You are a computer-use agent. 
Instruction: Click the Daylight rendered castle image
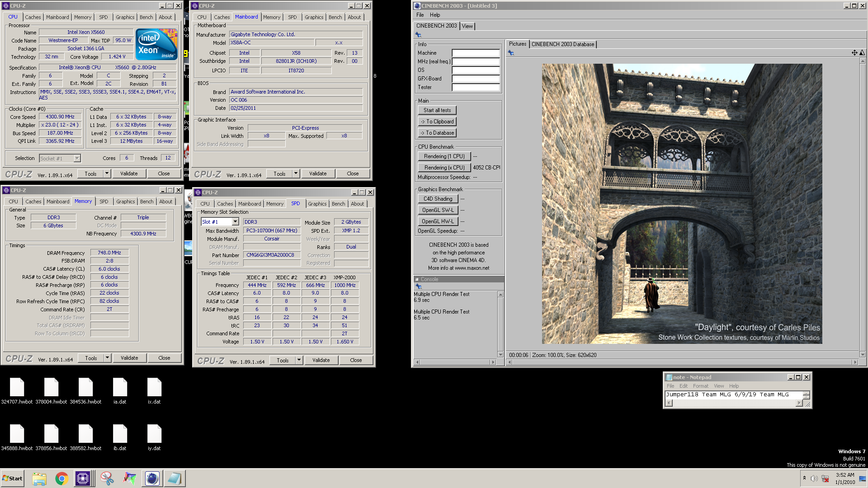(x=682, y=204)
